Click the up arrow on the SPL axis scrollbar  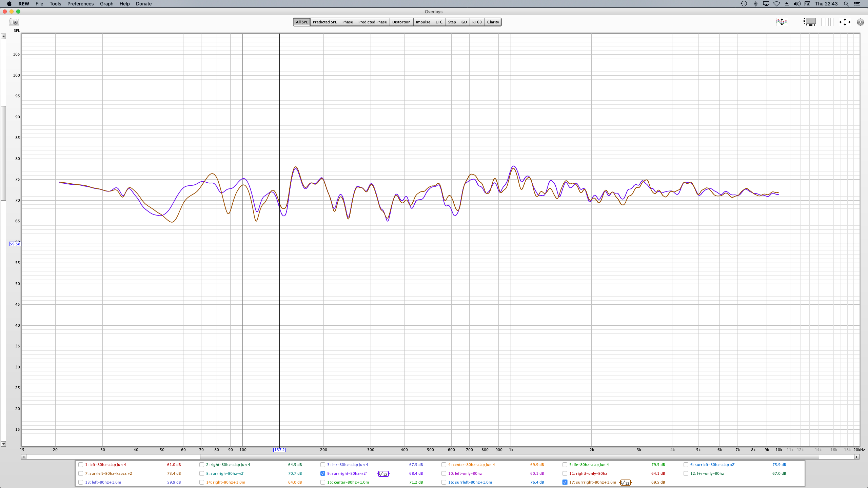click(3, 36)
